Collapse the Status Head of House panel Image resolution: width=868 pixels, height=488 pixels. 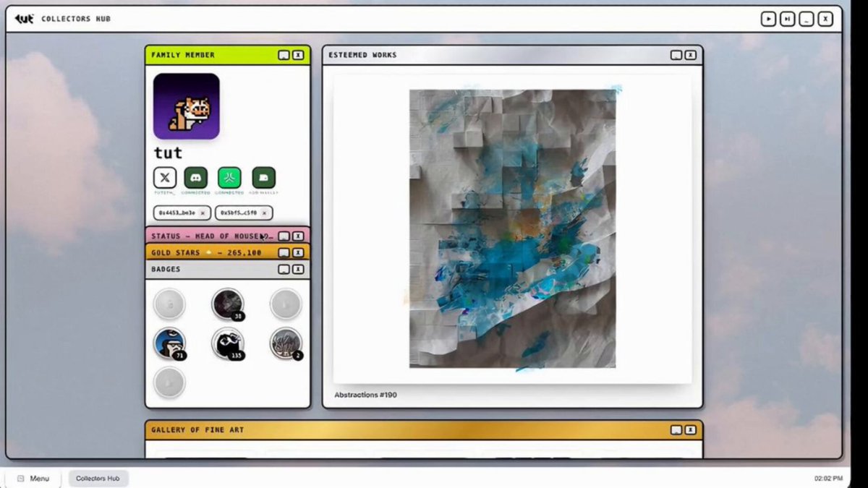pyautogui.click(x=284, y=236)
